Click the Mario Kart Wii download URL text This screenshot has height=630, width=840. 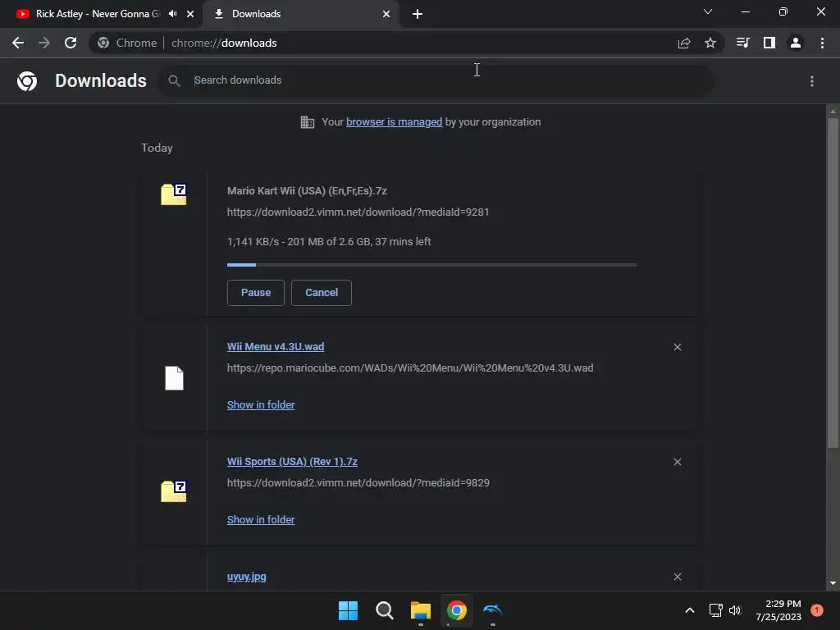point(358,212)
